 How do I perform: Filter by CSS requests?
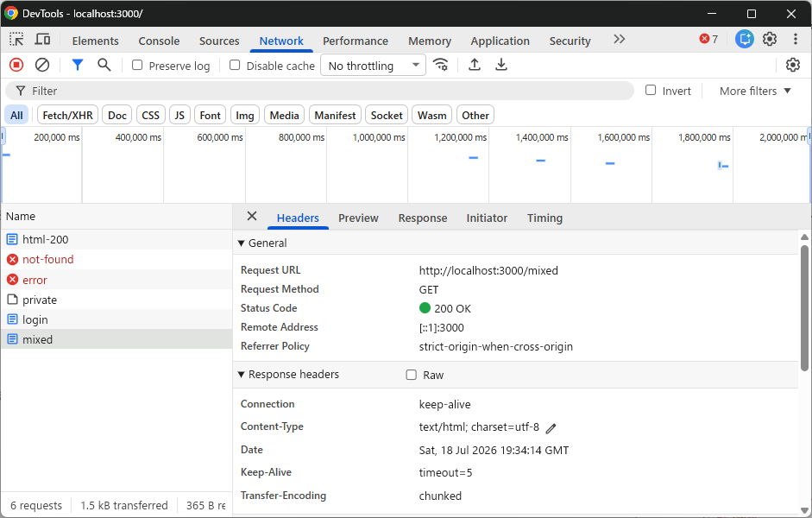click(x=151, y=115)
